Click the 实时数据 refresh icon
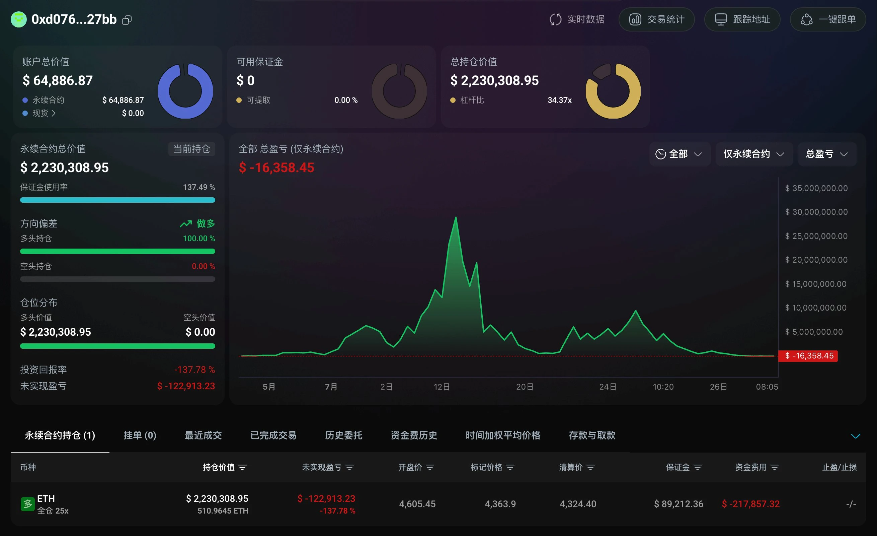Screen dimensions: 877x536 tap(556, 20)
